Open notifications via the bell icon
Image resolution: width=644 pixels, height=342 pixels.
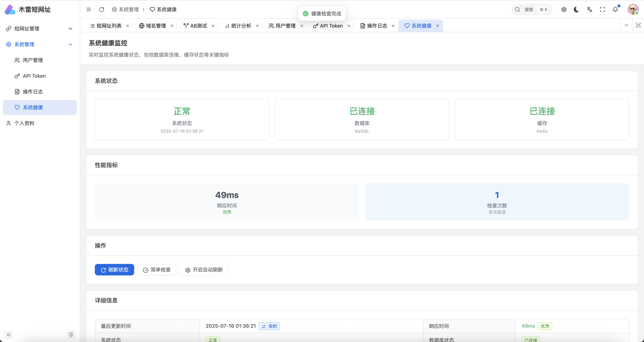pyautogui.click(x=615, y=9)
